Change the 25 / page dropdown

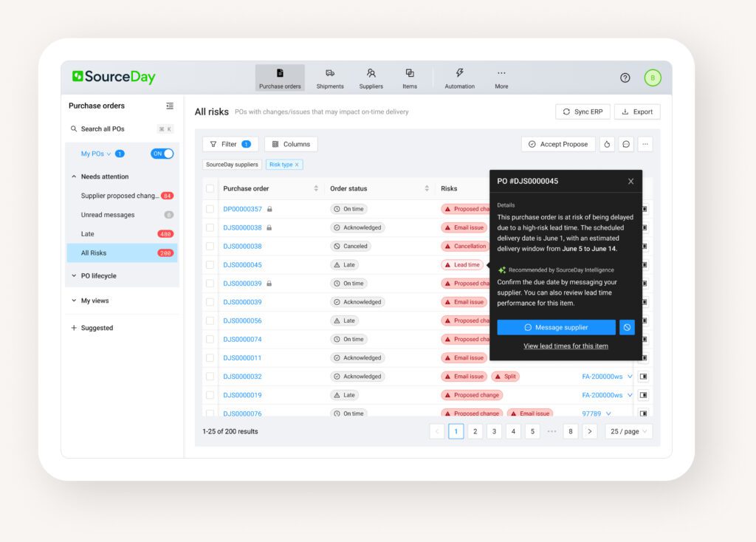tap(629, 431)
